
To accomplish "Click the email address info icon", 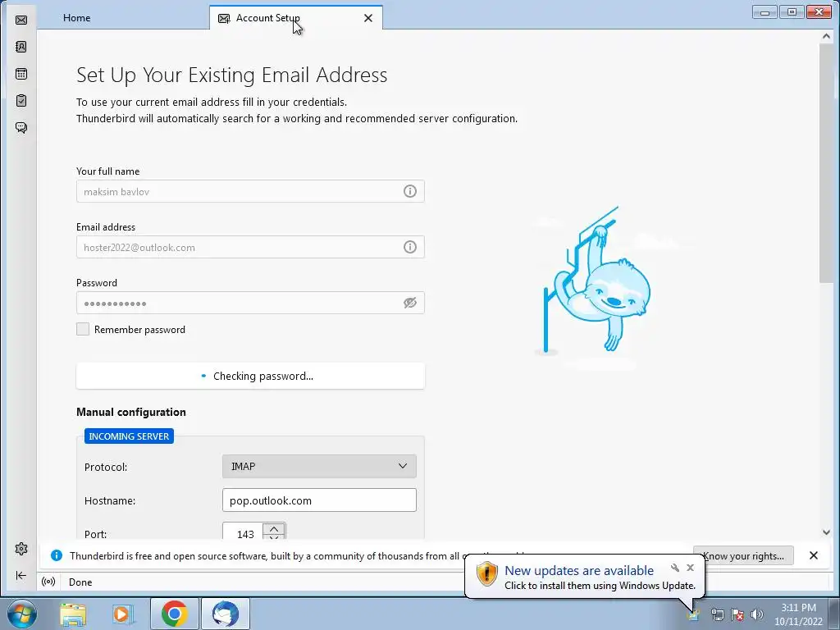I will click(x=410, y=247).
